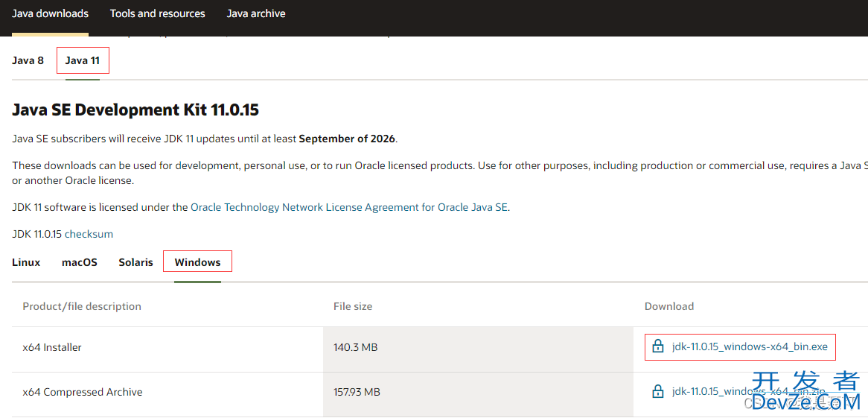Open the JDK 11.0.15 checksum link
Image resolution: width=868 pixels, height=418 pixels.
click(89, 234)
